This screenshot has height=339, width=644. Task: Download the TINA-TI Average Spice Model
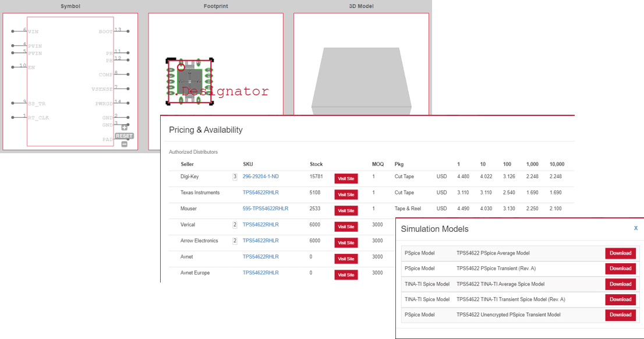click(x=620, y=284)
